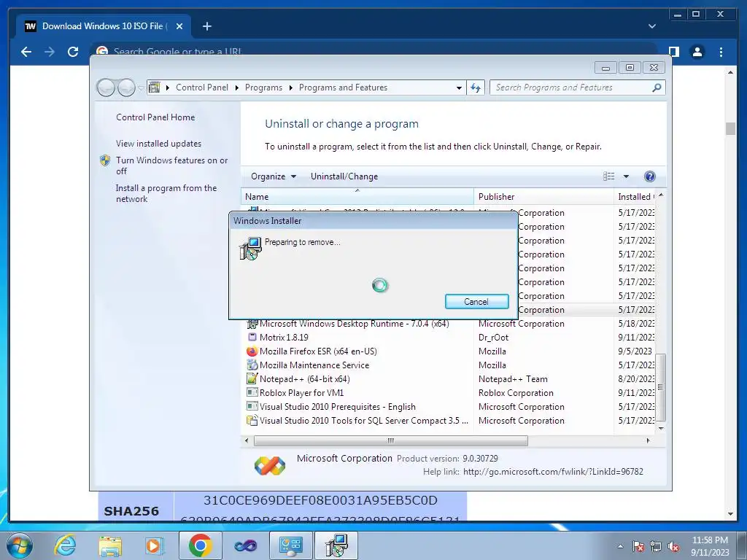This screenshot has height=560, width=747.
Task: Click the Visual Studio logo in details pane
Action: 270,466
